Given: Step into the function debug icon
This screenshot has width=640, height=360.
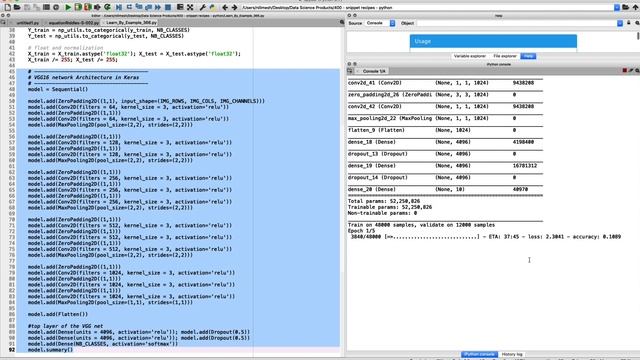Looking at the screenshot, I should point(139,7).
